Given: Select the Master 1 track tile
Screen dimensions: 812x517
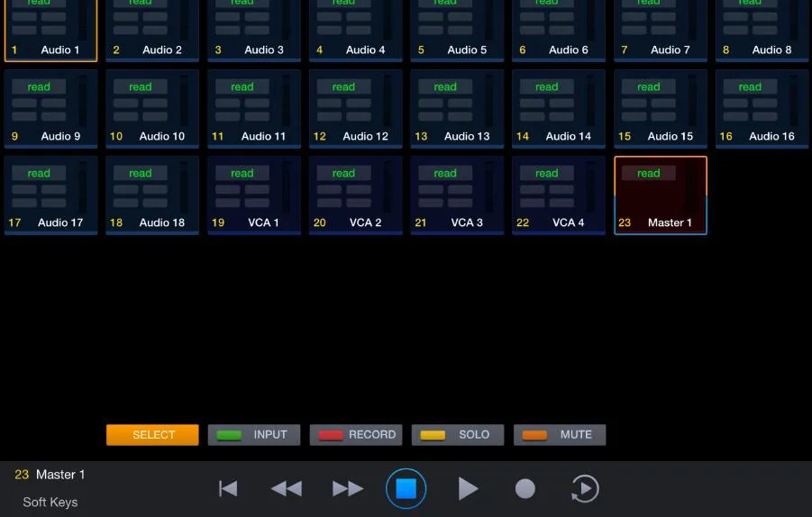Looking at the screenshot, I should [661, 195].
